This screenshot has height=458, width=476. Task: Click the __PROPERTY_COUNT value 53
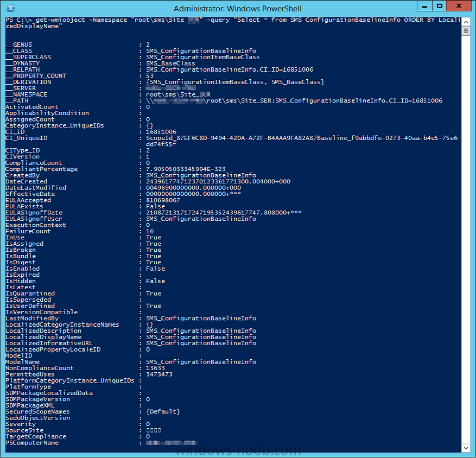(x=150, y=76)
